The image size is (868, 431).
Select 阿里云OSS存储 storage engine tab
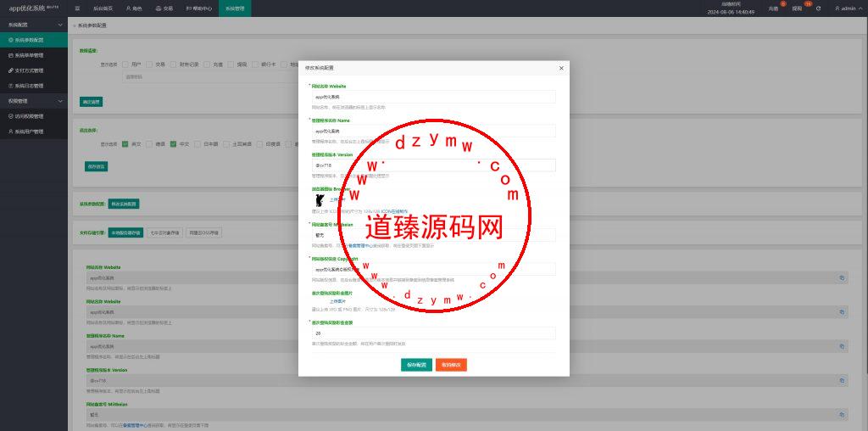(x=203, y=232)
